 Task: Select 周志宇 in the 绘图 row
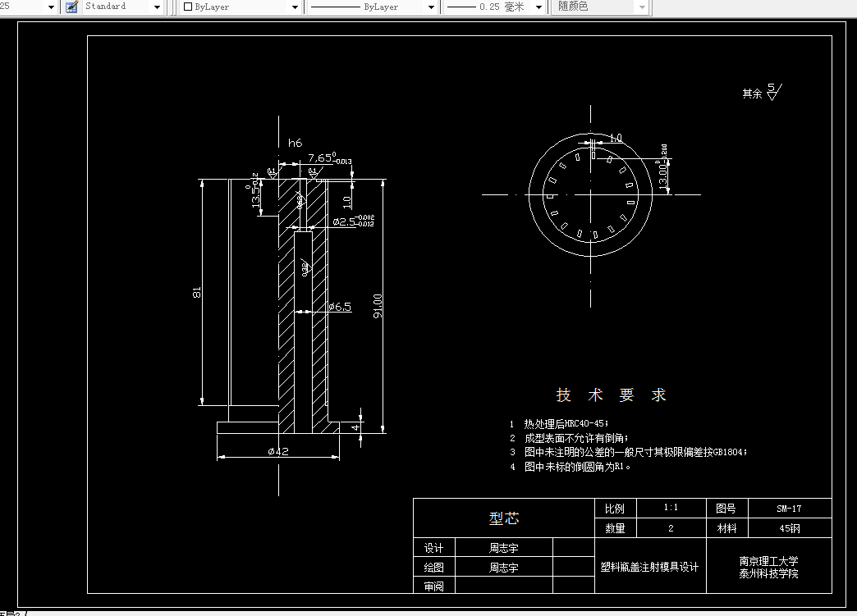coord(503,567)
